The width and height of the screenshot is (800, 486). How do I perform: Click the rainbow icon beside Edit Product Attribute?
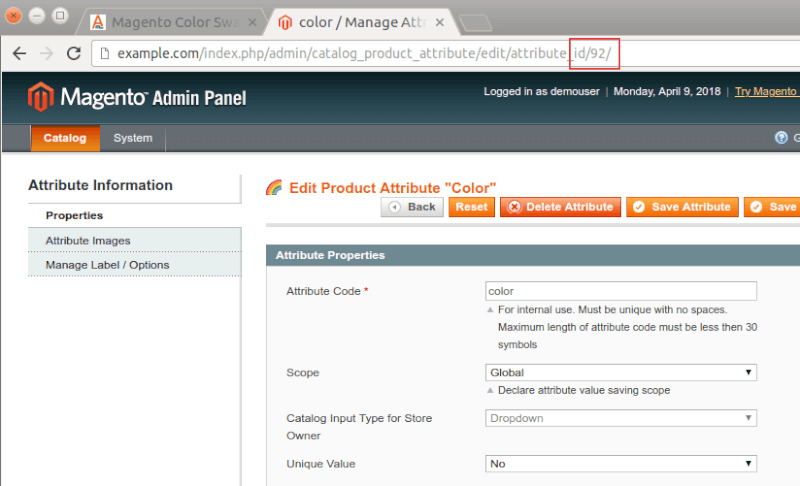point(274,188)
